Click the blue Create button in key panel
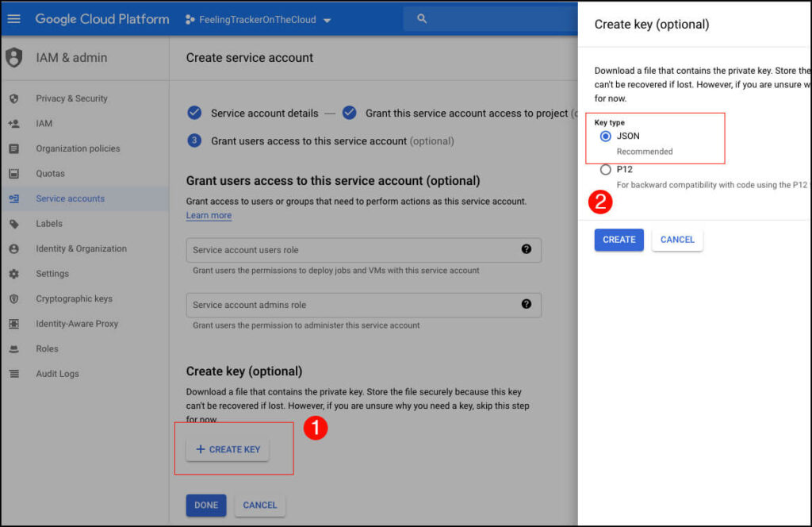This screenshot has height=527, width=812. click(619, 240)
